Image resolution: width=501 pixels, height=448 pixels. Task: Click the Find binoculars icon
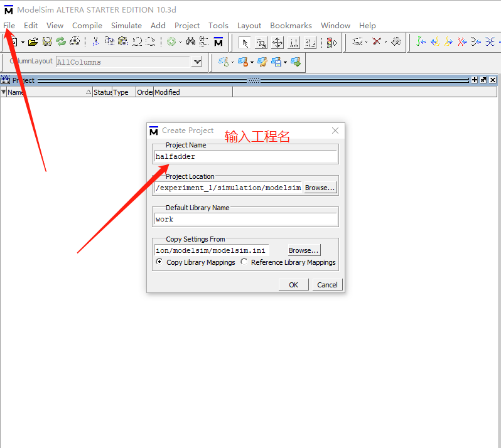pos(190,41)
